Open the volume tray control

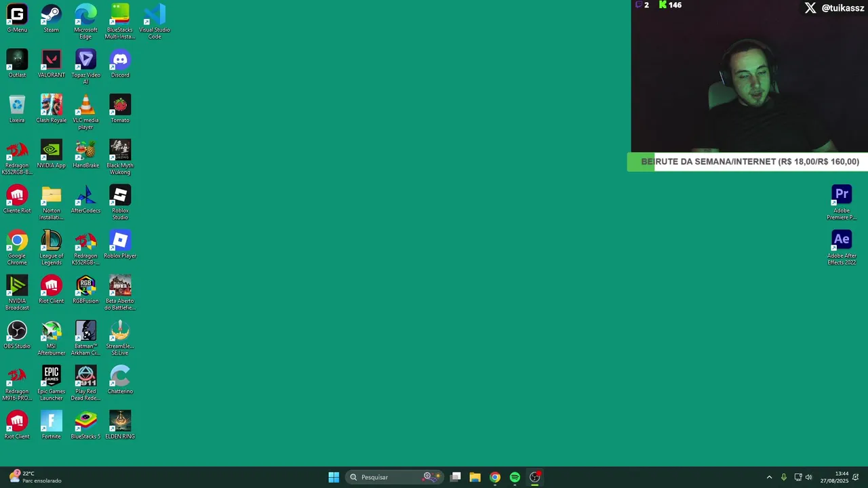(x=808, y=477)
